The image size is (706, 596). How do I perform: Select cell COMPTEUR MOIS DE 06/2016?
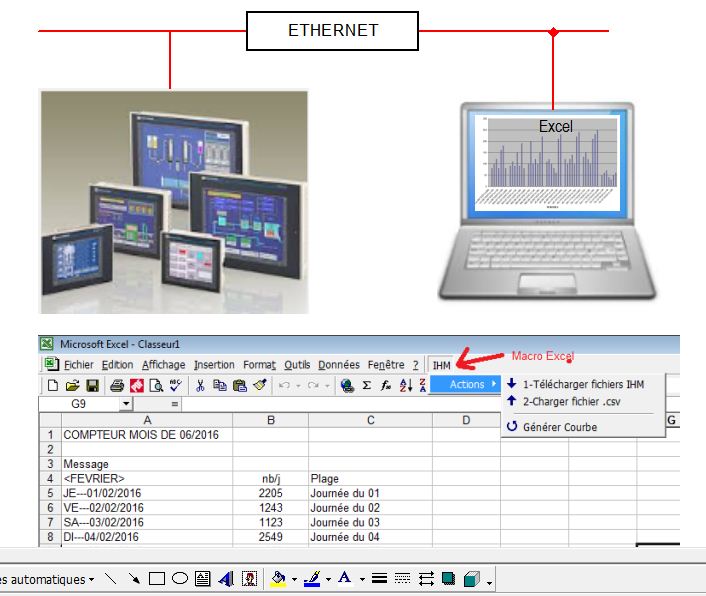pos(147,435)
